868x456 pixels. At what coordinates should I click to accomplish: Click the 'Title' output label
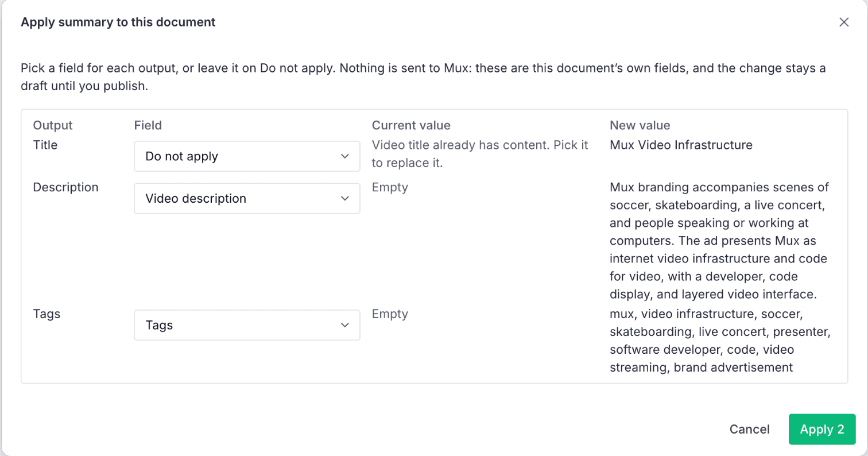(x=45, y=145)
